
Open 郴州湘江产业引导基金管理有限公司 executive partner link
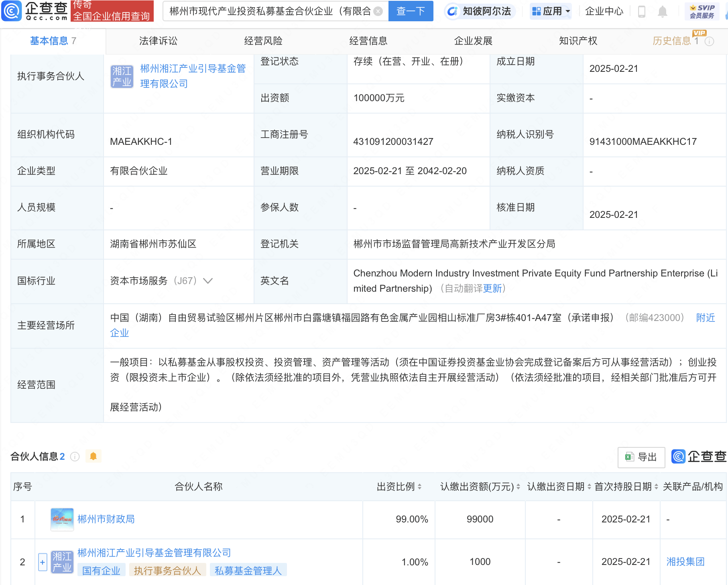pyautogui.click(x=193, y=76)
